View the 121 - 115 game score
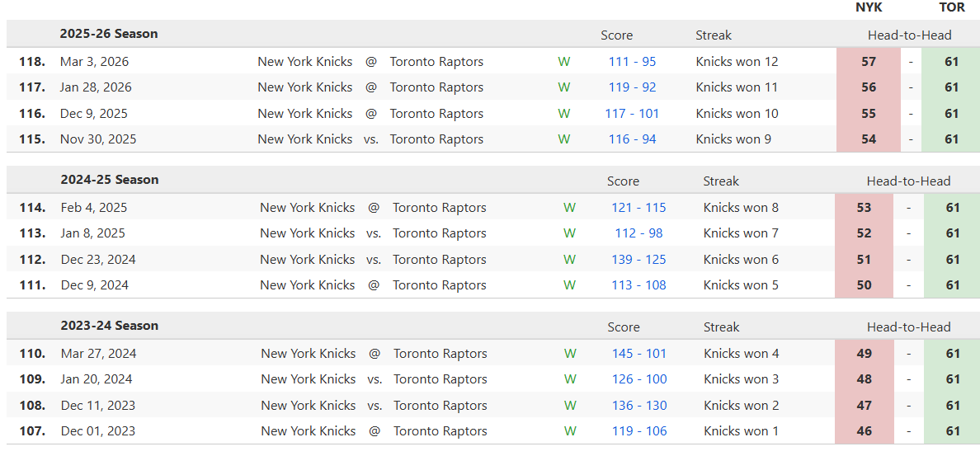 (638, 208)
